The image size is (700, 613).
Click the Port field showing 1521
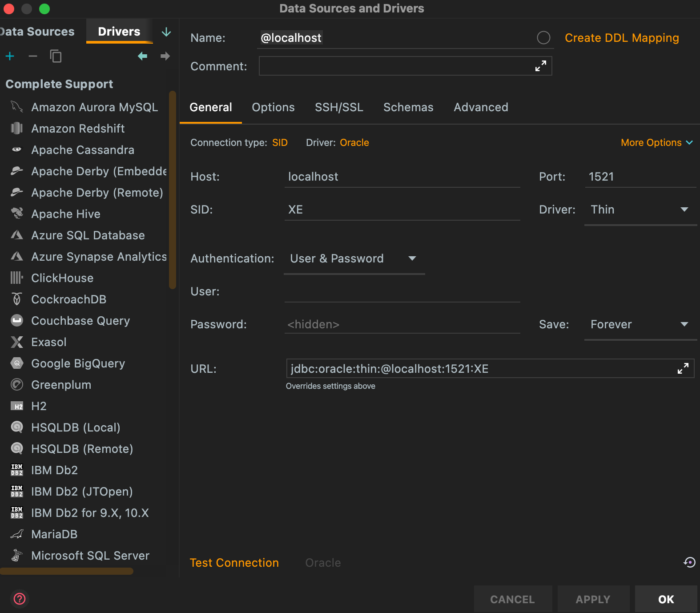pyautogui.click(x=640, y=177)
